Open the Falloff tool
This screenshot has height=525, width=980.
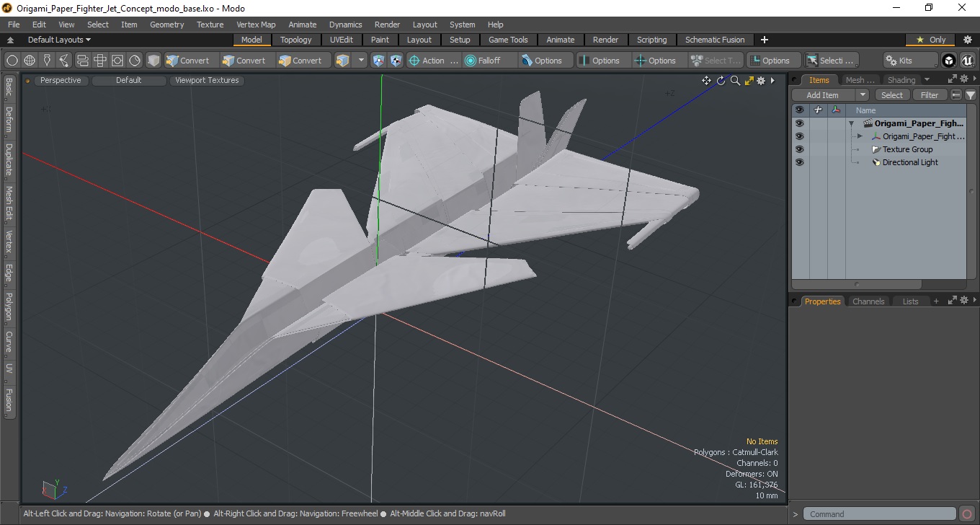(489, 61)
